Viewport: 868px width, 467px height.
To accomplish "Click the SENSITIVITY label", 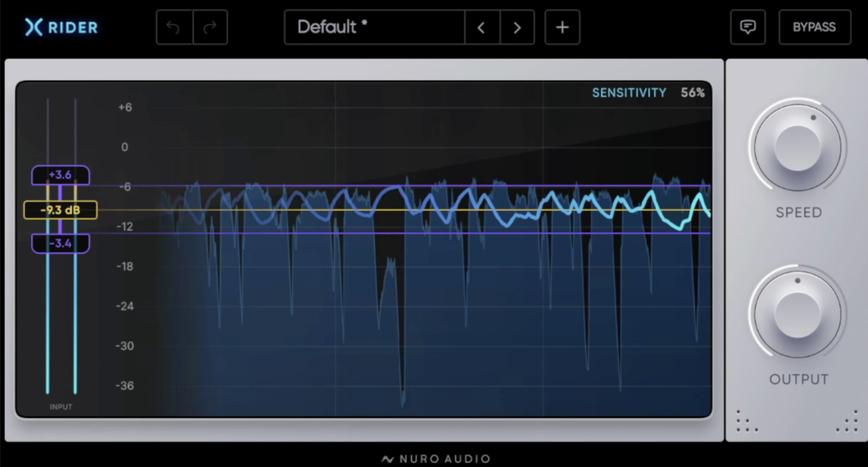I will pos(629,93).
